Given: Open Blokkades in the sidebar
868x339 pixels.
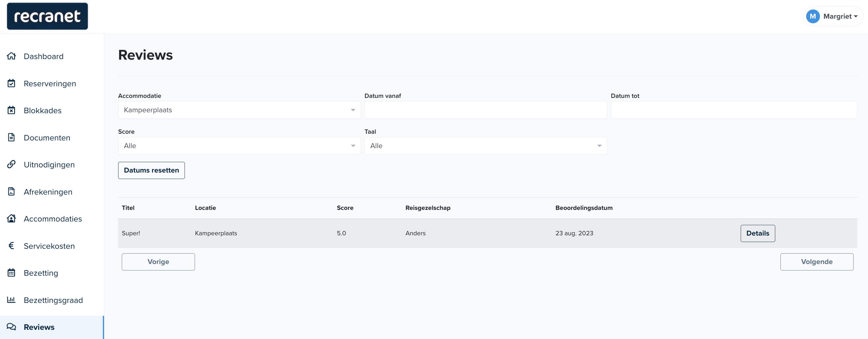Looking at the screenshot, I should 52,110.
